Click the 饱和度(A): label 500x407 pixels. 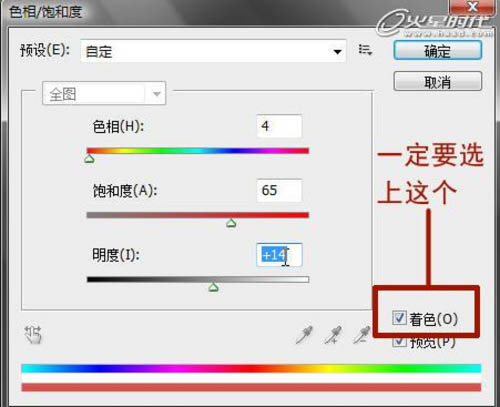[125, 191]
